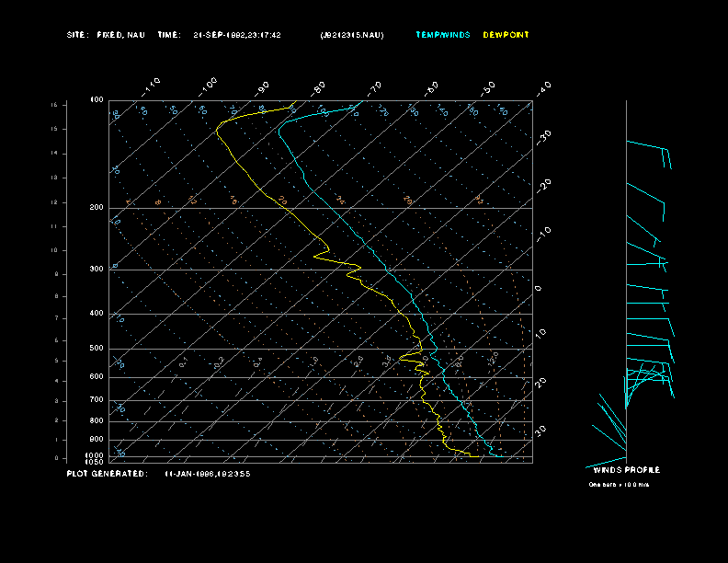Click the 700 pressure axis label
Screen dimensions: 728x563
pyautogui.click(x=97, y=400)
